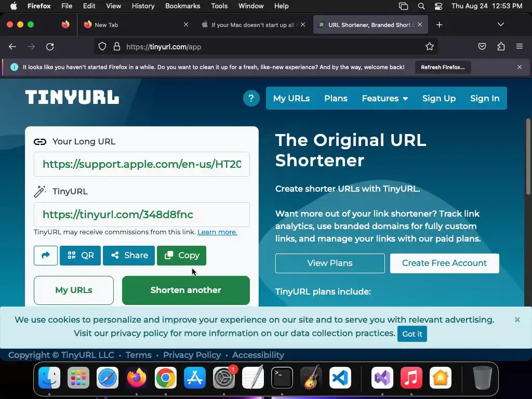The width and height of the screenshot is (532, 399).
Task: Open the Extensions puzzle icon
Action: [501, 46]
